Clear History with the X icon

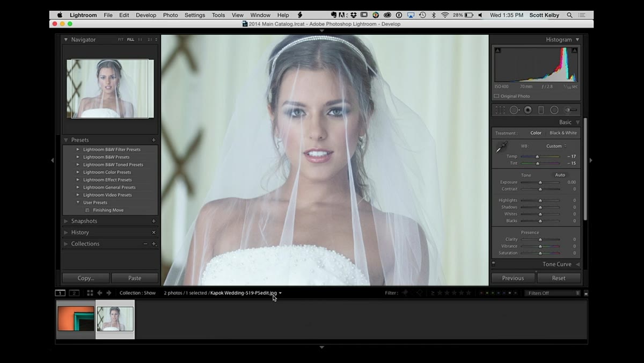pyautogui.click(x=153, y=233)
